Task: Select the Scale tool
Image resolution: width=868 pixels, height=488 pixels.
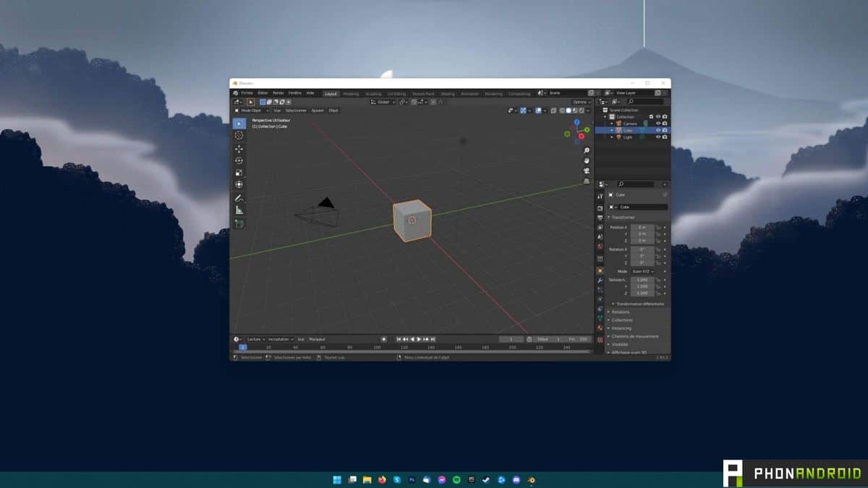Action: pyautogui.click(x=239, y=173)
